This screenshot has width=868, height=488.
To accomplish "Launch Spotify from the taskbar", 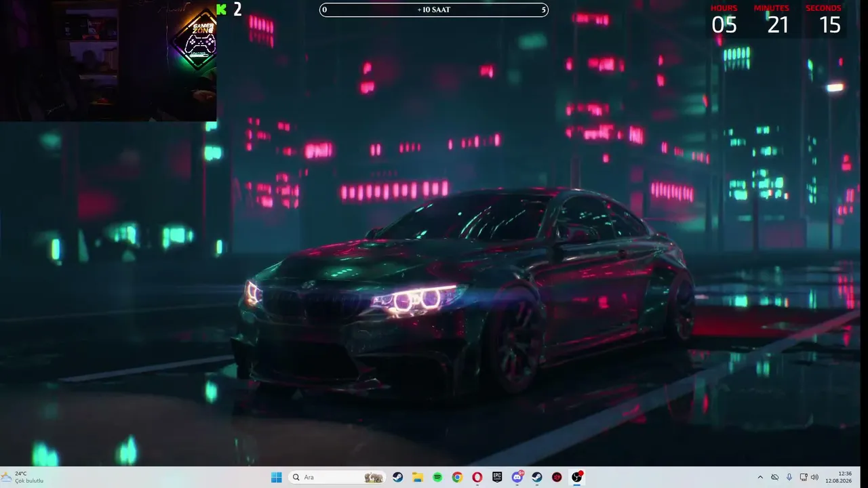I will (x=437, y=477).
